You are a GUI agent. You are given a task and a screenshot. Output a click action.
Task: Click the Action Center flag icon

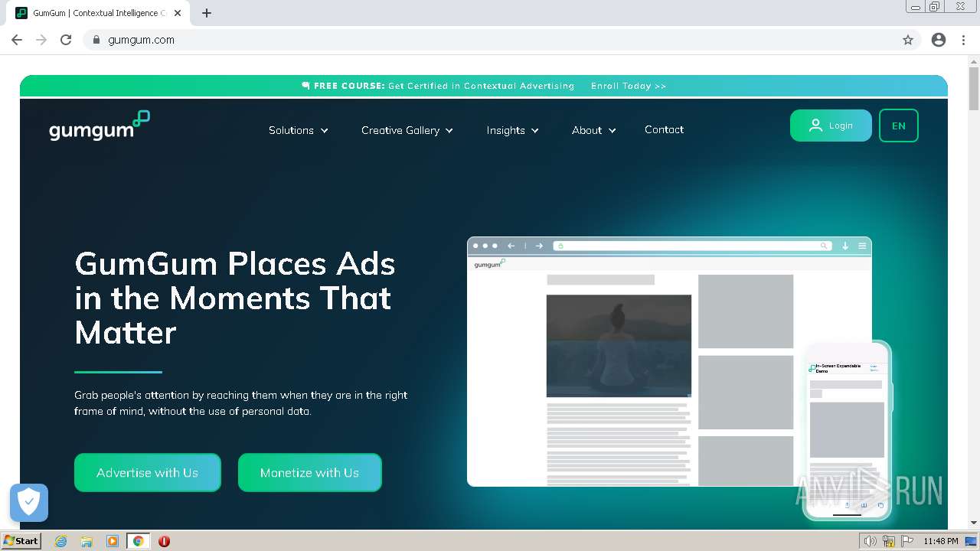[x=906, y=541]
